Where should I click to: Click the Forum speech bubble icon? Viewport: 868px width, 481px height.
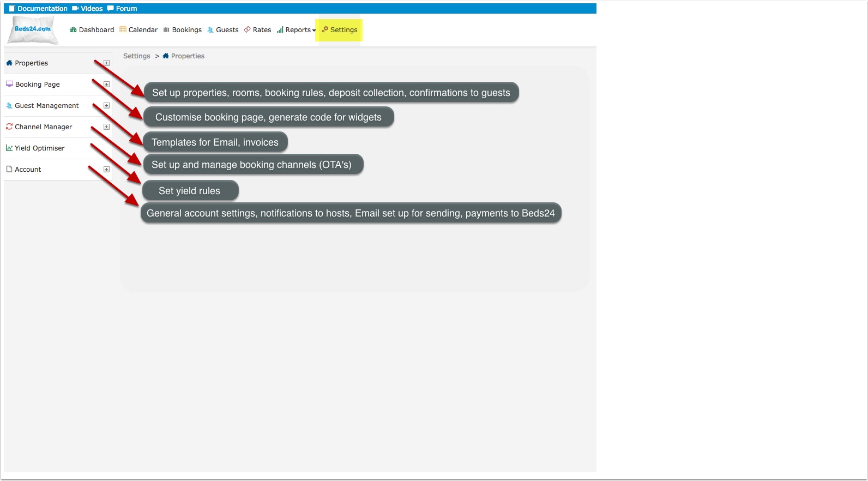pyautogui.click(x=110, y=9)
